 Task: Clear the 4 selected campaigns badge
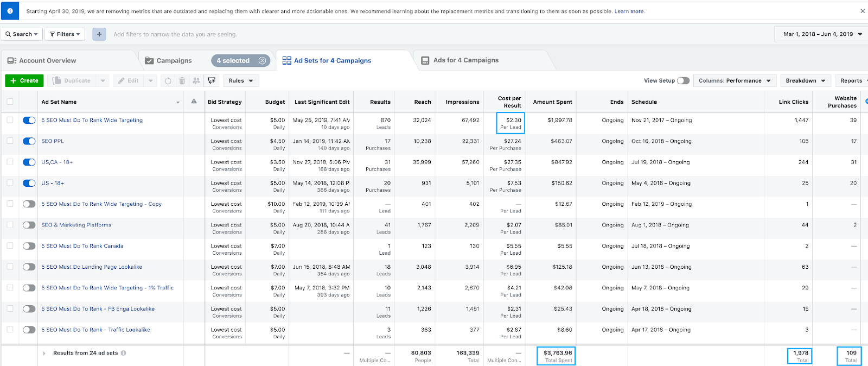tap(263, 61)
